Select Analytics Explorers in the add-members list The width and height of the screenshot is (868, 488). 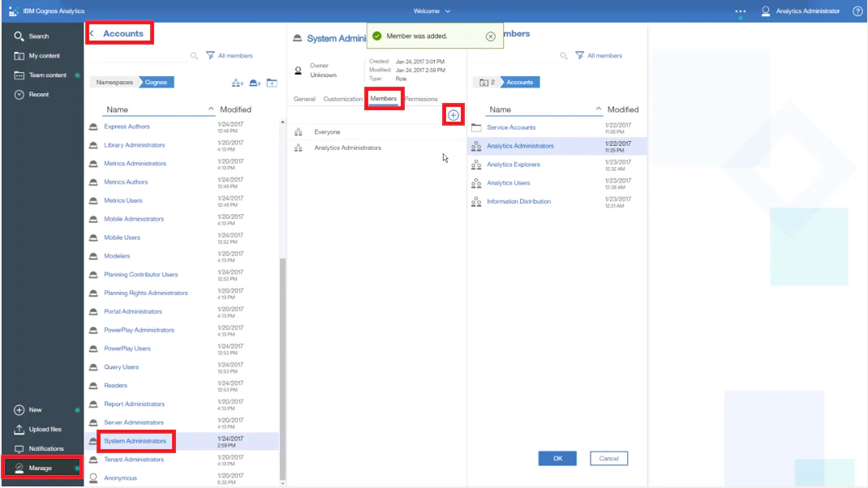click(x=513, y=165)
